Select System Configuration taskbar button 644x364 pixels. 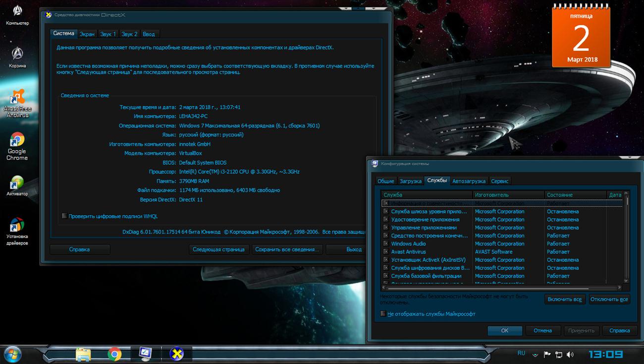coord(146,354)
